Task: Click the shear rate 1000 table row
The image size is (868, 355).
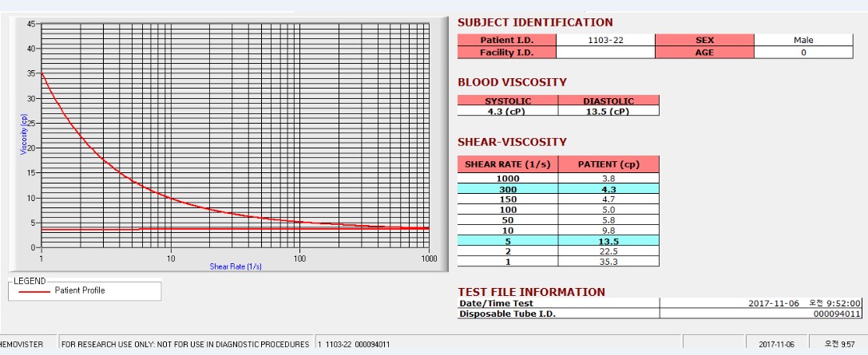Action: pyautogui.click(x=558, y=179)
